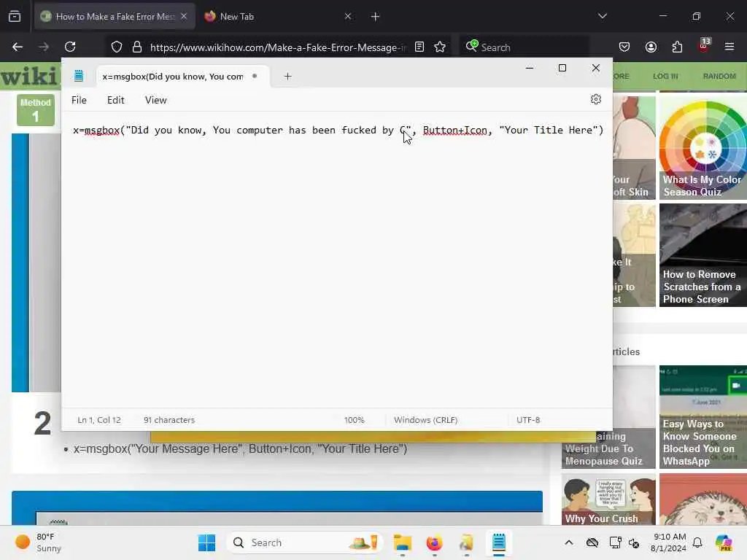
Task: Reload the wikiHow page
Action: point(70,47)
